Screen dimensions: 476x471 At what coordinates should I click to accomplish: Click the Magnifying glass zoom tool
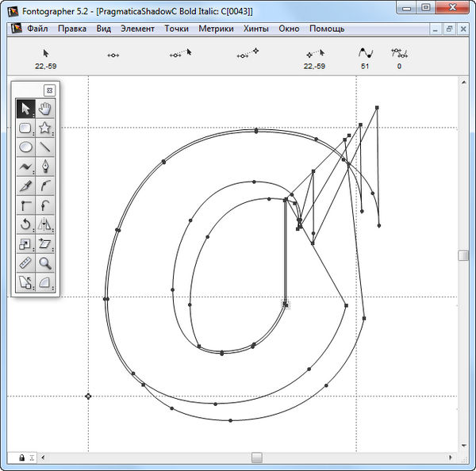[x=46, y=263]
